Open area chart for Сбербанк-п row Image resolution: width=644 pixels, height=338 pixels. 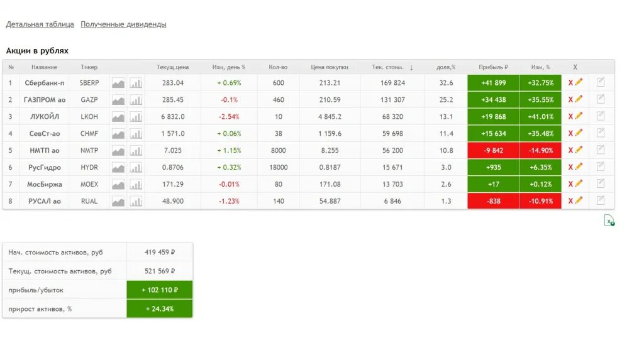118,84
